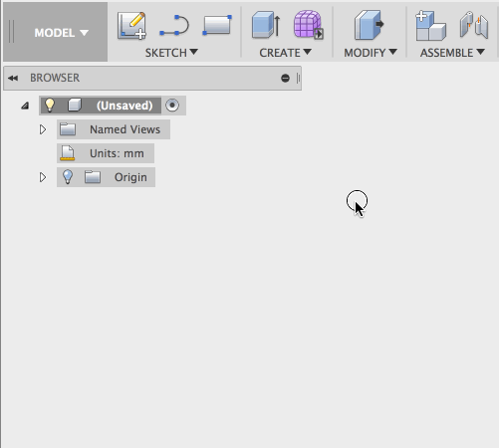
Task: Click the Extrude tool icon
Action: click(x=266, y=25)
